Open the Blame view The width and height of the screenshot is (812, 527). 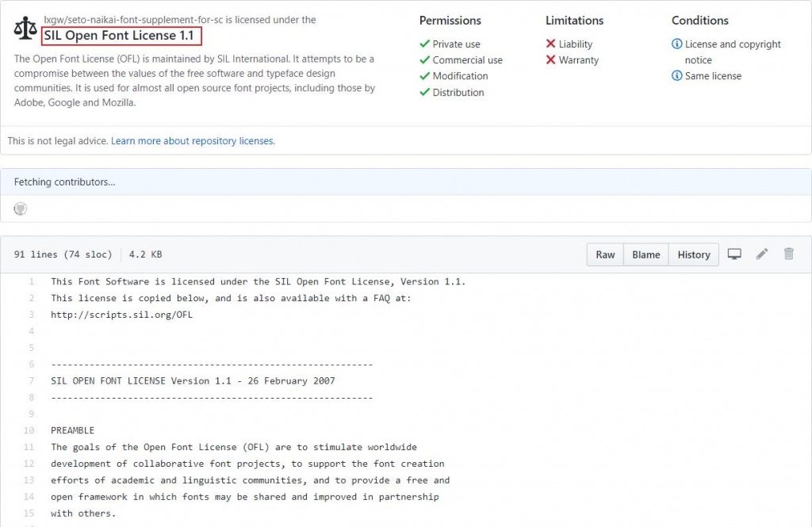pos(645,254)
